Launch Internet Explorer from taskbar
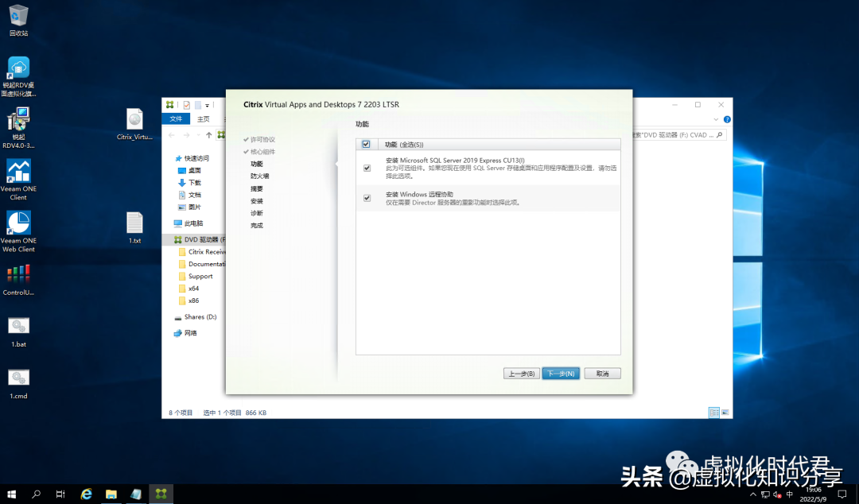Screen dimensions: 859x504 tap(86, 494)
